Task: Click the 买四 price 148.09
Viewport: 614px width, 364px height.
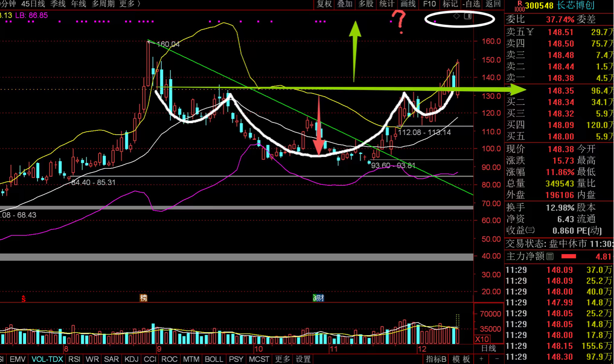Action: 560,125
